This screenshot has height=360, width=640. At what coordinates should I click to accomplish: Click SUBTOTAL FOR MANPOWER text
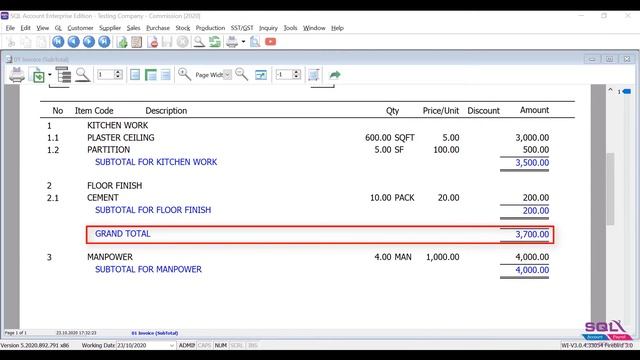tap(148, 269)
